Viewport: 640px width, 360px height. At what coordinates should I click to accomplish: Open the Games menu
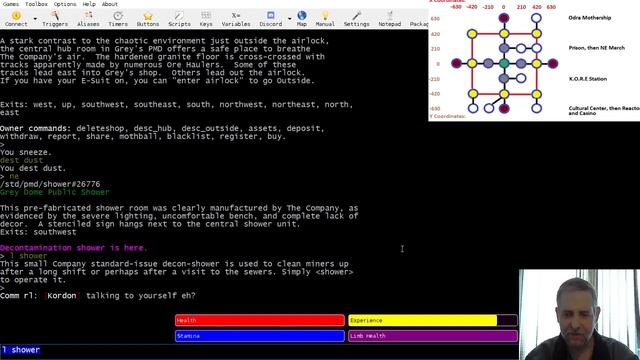(11, 4)
